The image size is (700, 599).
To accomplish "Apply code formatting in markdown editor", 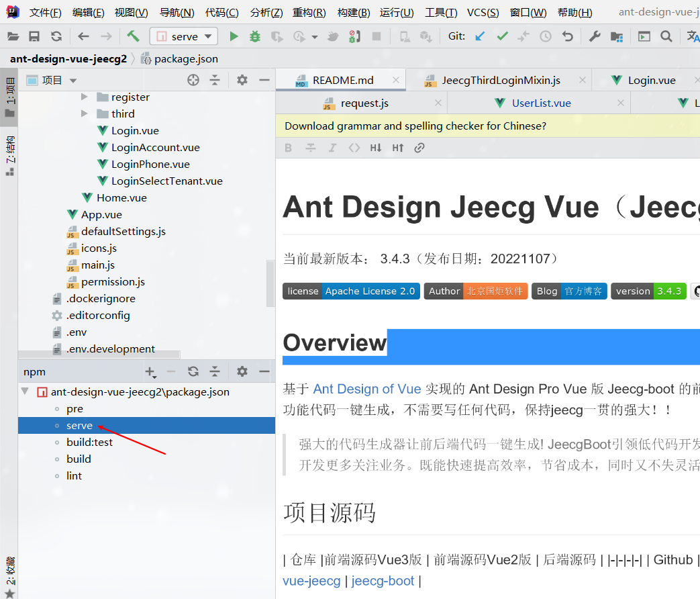I will point(354,148).
